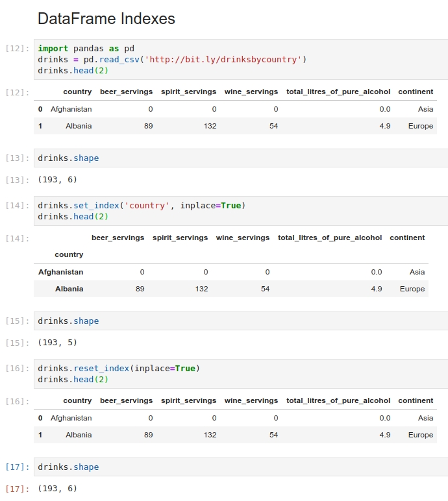Click the [17] input prompt label

[18, 467]
